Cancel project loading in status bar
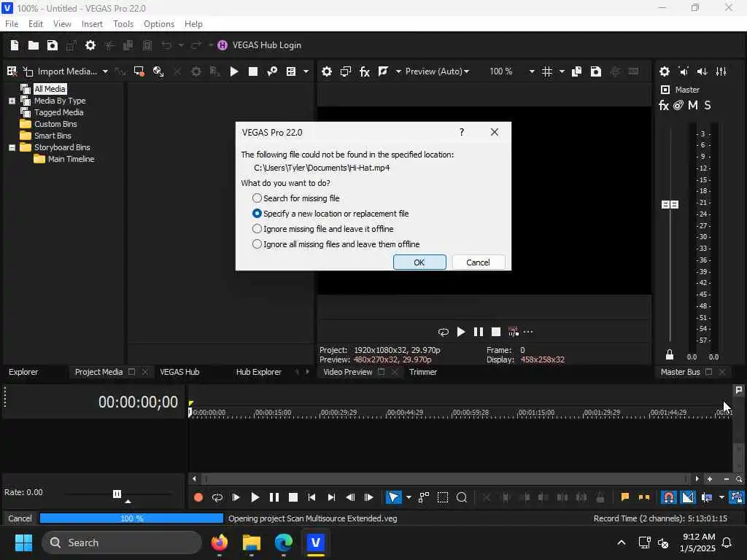Image resolution: width=747 pixels, height=560 pixels. 20,518
